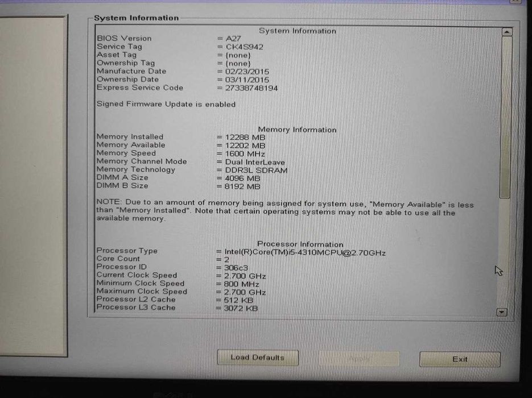Click the inner System Information heading
The width and height of the screenshot is (532, 398).
[x=298, y=31]
